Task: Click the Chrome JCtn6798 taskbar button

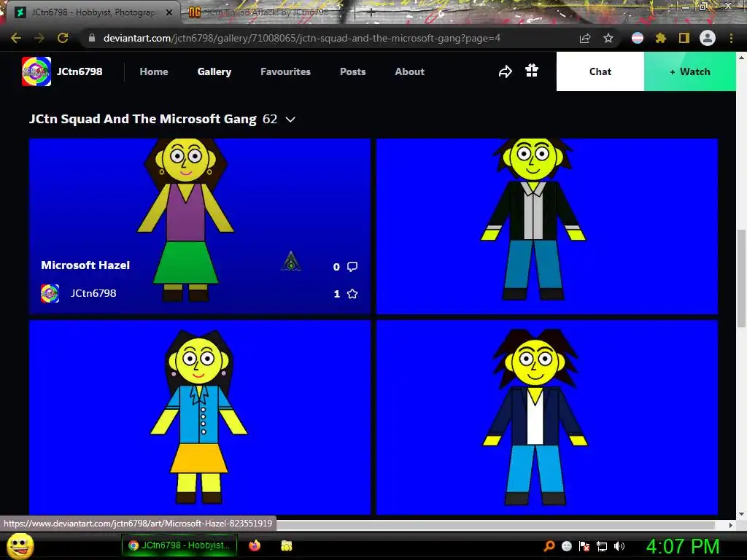Action: (x=180, y=545)
